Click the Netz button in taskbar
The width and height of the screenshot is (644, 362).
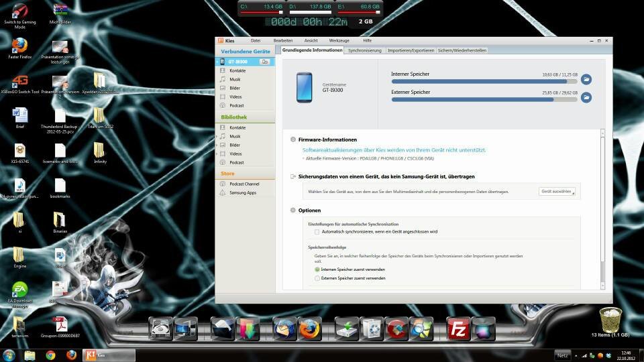[562, 355]
